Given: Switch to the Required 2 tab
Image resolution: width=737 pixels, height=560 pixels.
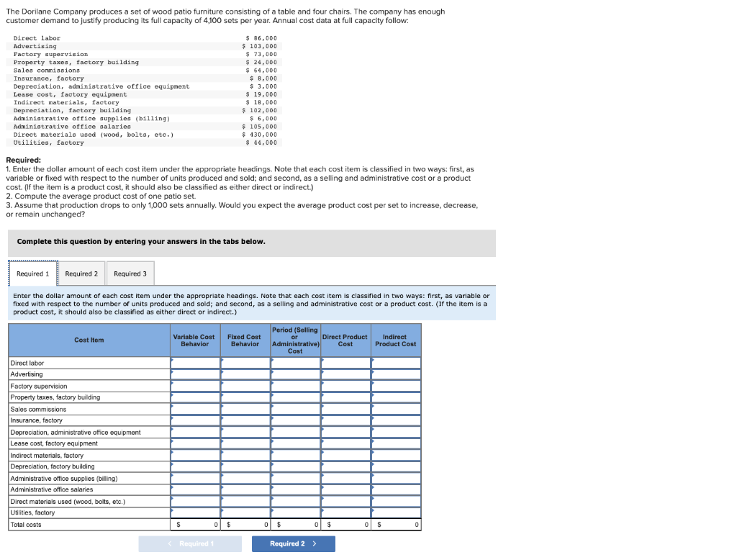Looking at the screenshot, I should [x=81, y=274].
